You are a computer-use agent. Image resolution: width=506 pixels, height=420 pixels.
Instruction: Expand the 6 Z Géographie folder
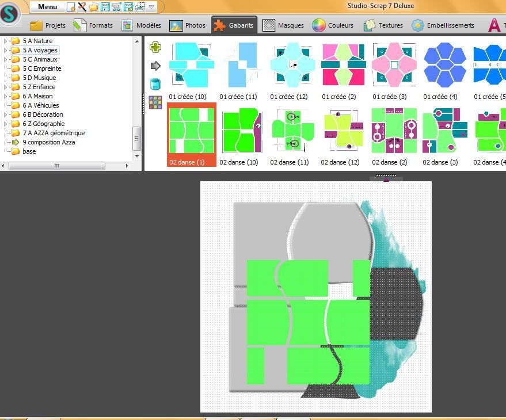[5, 124]
